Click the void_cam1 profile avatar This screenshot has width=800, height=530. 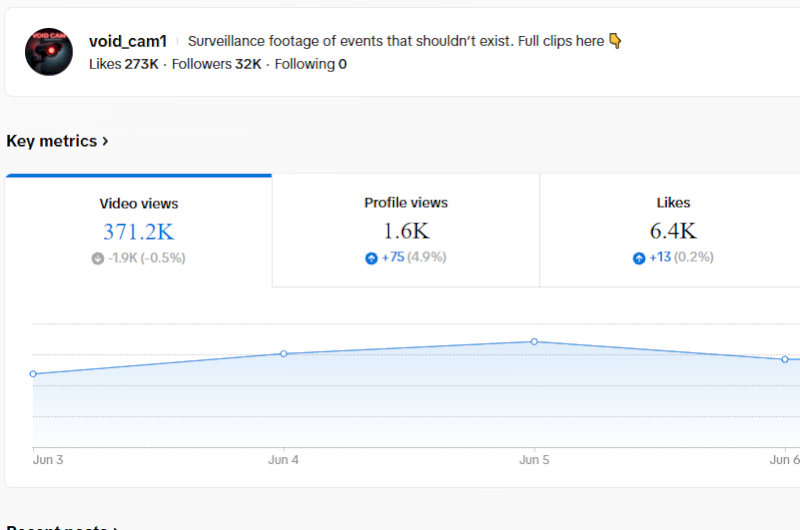tap(49, 52)
